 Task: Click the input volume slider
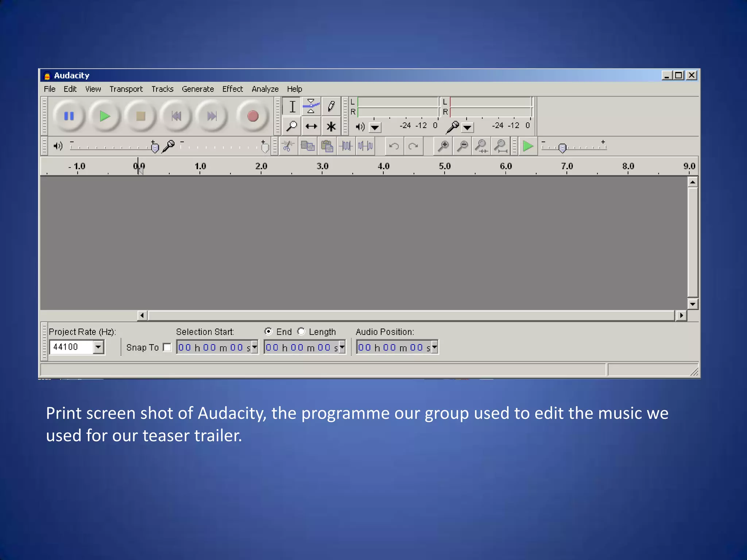point(224,146)
